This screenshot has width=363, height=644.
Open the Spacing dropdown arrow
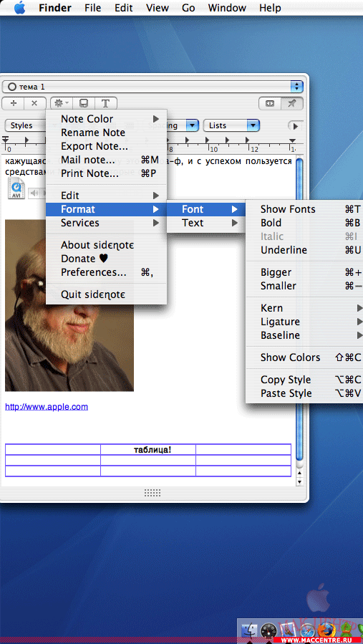[193, 125]
